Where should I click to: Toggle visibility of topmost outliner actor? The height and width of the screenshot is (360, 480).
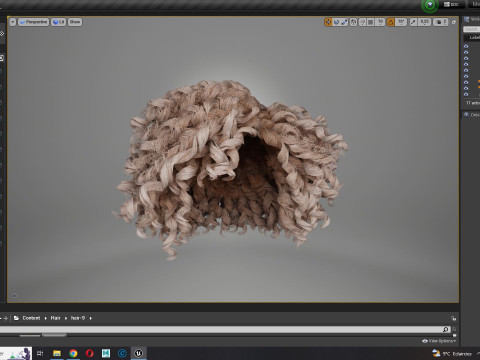click(466, 46)
